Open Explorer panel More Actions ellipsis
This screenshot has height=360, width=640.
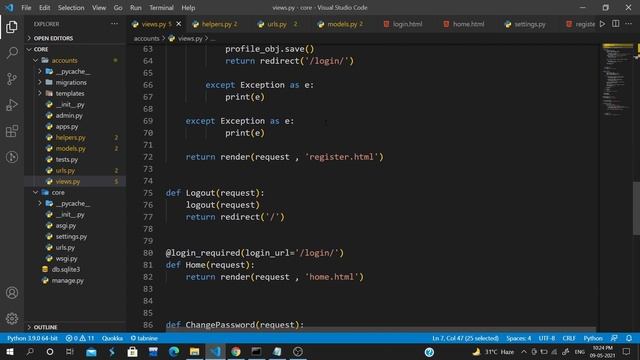(114, 24)
